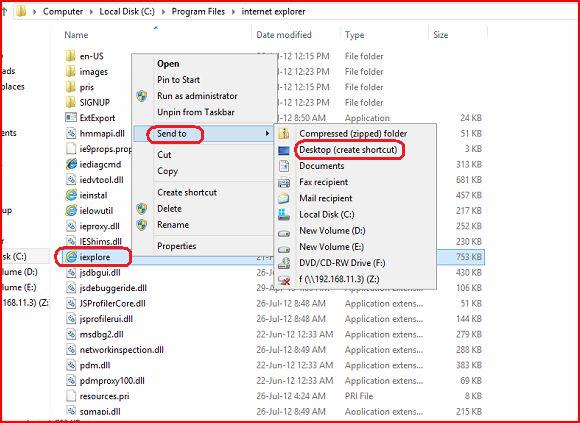Click the images folder icon
Image resolution: width=580 pixels, height=423 pixels.
(70, 72)
